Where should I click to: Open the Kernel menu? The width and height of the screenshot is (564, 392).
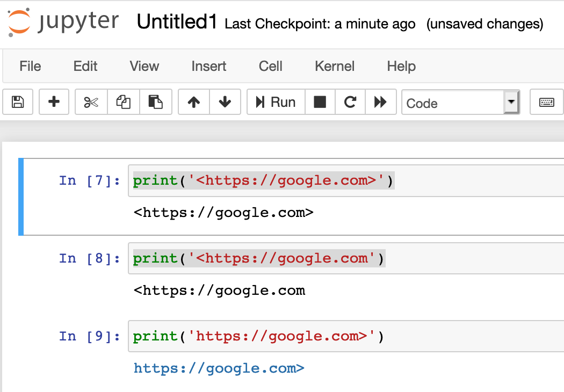coord(334,66)
